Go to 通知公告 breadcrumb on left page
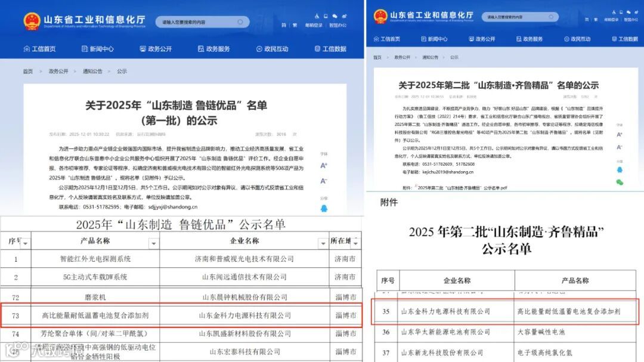 (92, 72)
